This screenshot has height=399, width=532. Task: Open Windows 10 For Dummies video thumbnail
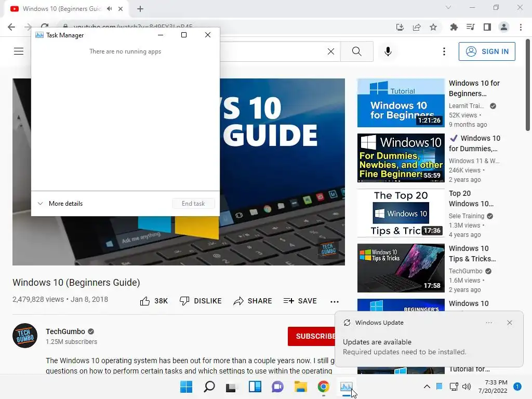401,158
